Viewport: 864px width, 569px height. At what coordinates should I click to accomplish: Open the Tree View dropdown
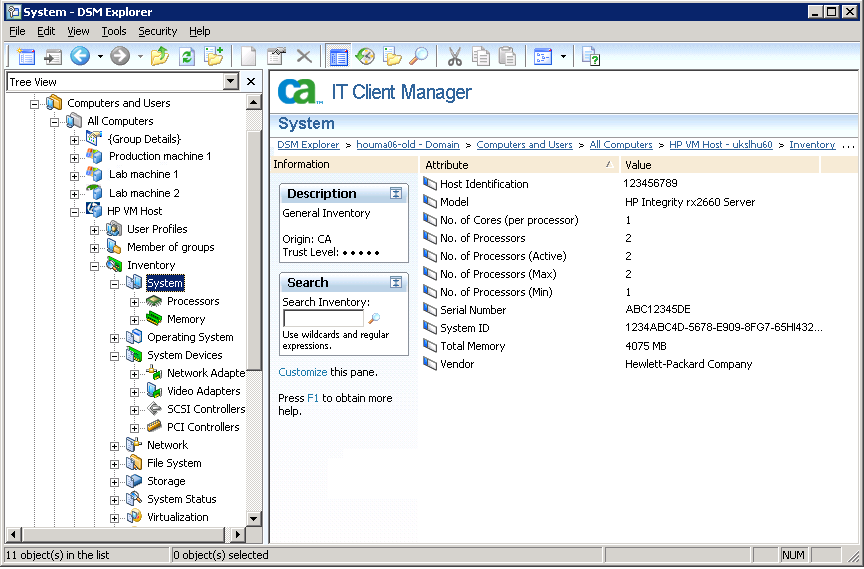pos(231,82)
